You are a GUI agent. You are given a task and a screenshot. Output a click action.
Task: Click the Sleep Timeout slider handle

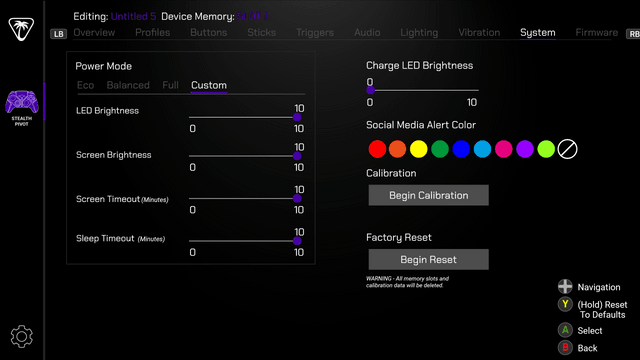(297, 241)
